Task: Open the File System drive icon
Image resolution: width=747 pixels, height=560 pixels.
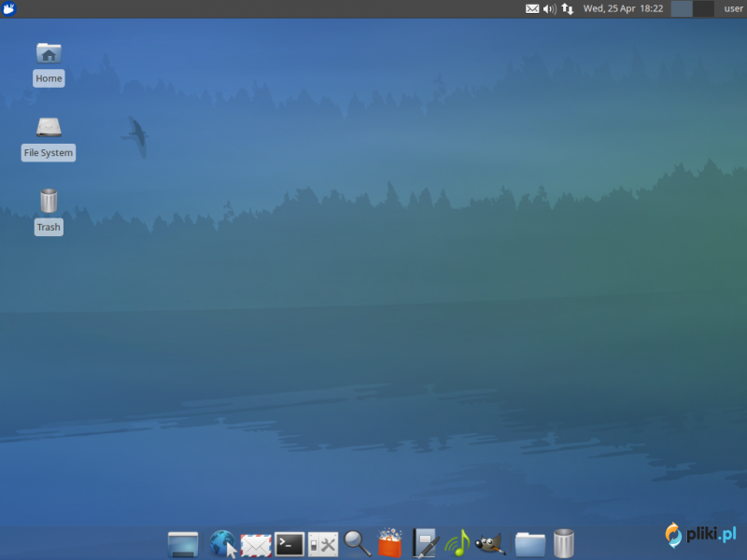Action: tap(49, 127)
